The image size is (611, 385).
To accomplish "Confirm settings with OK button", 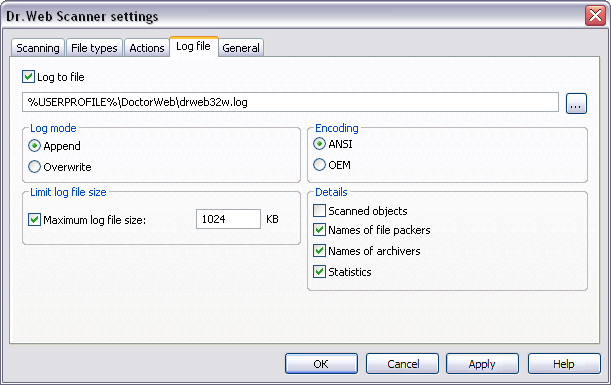I will pos(321,364).
